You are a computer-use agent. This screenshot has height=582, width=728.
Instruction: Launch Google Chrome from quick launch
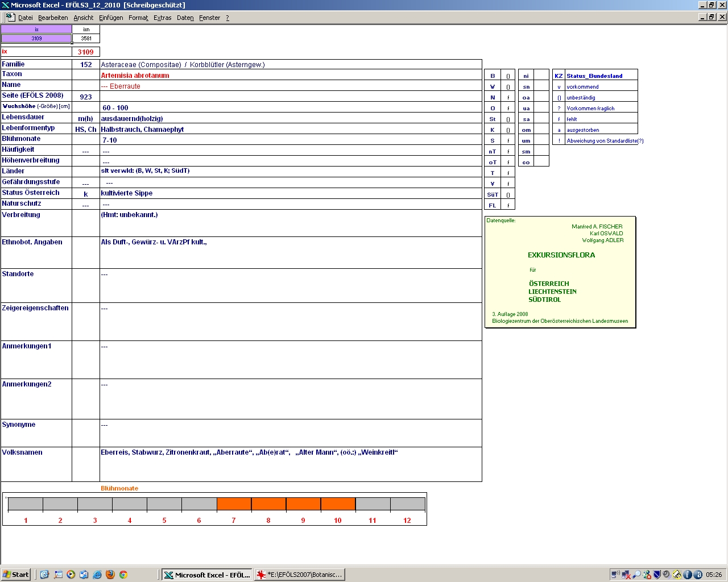coord(123,575)
